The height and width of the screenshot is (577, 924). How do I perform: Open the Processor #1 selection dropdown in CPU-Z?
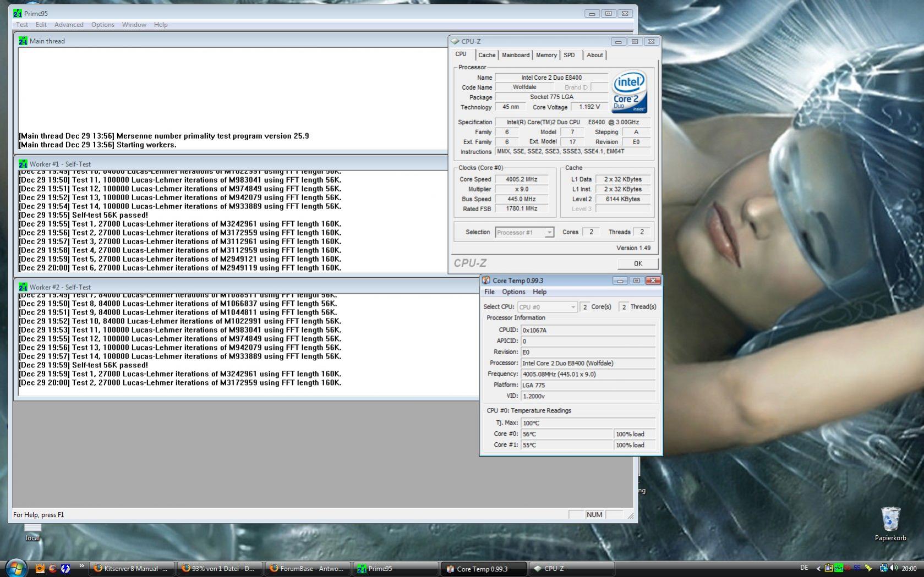[524, 233]
